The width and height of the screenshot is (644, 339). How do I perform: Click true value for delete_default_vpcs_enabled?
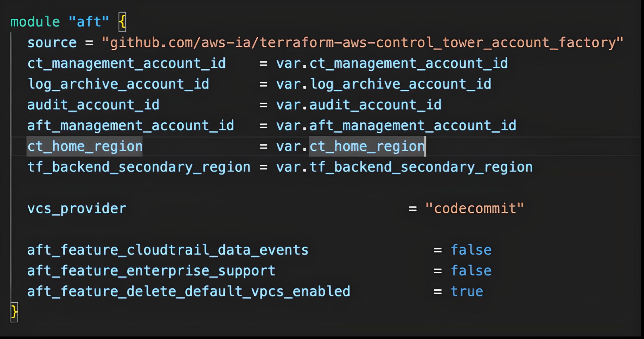467,292
